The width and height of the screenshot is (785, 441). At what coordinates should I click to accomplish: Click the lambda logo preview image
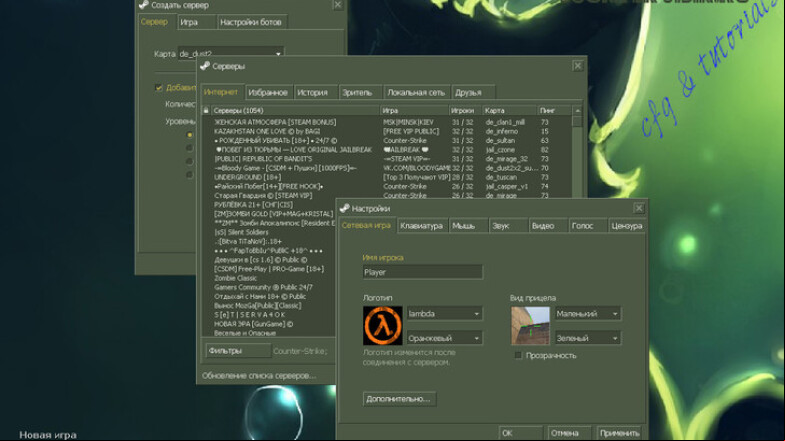[382, 326]
